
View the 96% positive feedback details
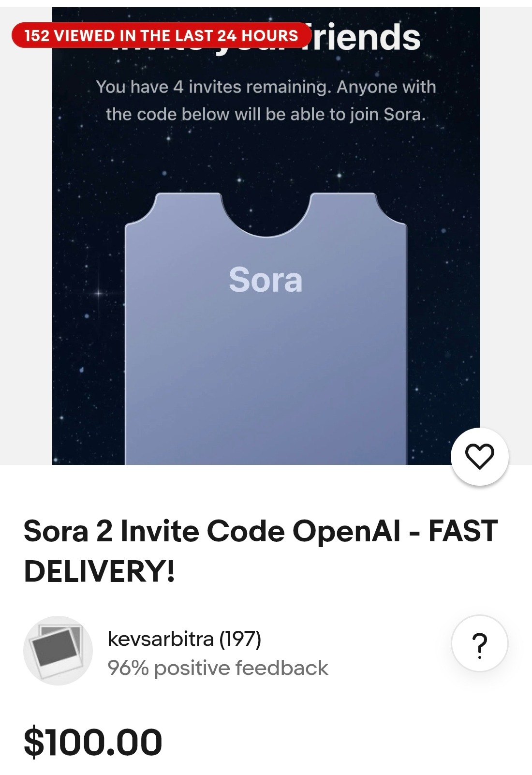[218, 668]
